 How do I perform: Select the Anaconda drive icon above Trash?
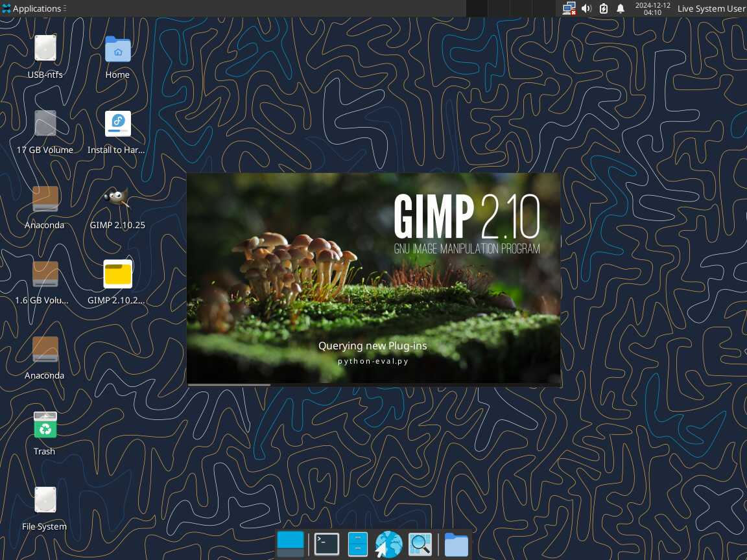pos(45,349)
